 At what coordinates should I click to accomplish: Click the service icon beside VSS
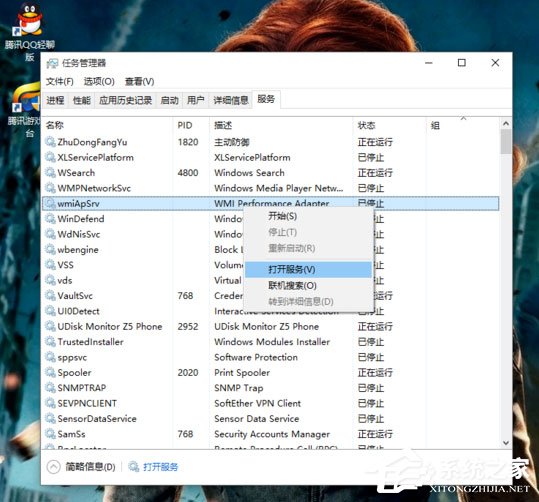50,264
